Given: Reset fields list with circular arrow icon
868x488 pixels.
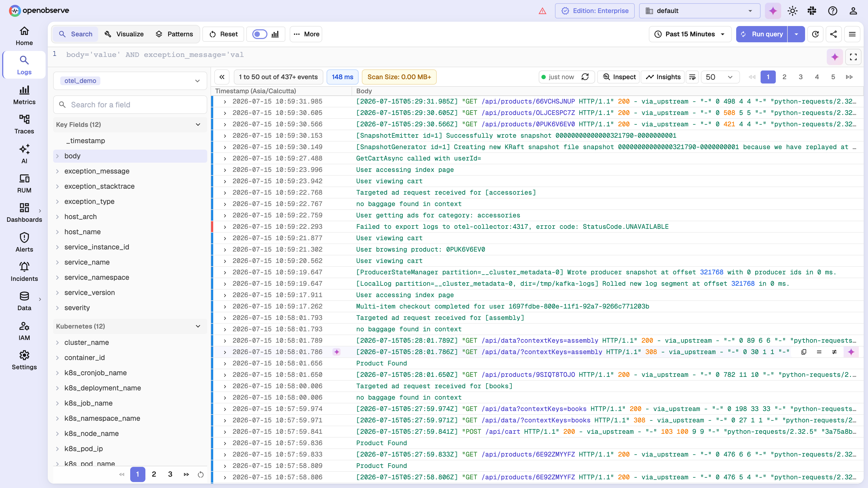Looking at the screenshot, I should (201, 474).
